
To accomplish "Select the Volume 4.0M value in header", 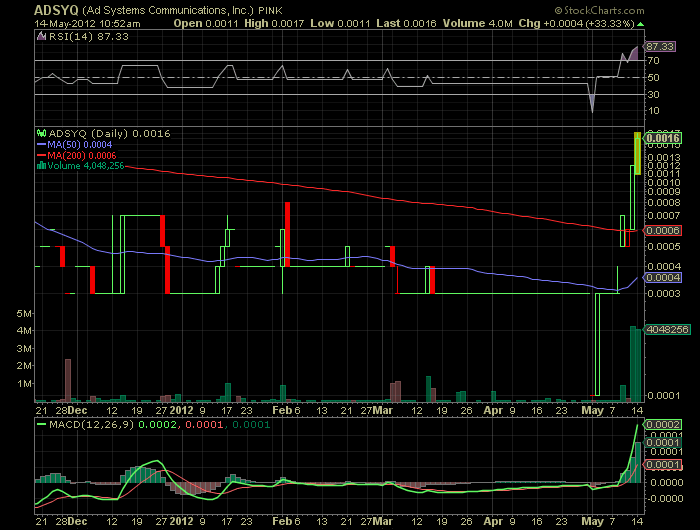I will (x=478, y=23).
